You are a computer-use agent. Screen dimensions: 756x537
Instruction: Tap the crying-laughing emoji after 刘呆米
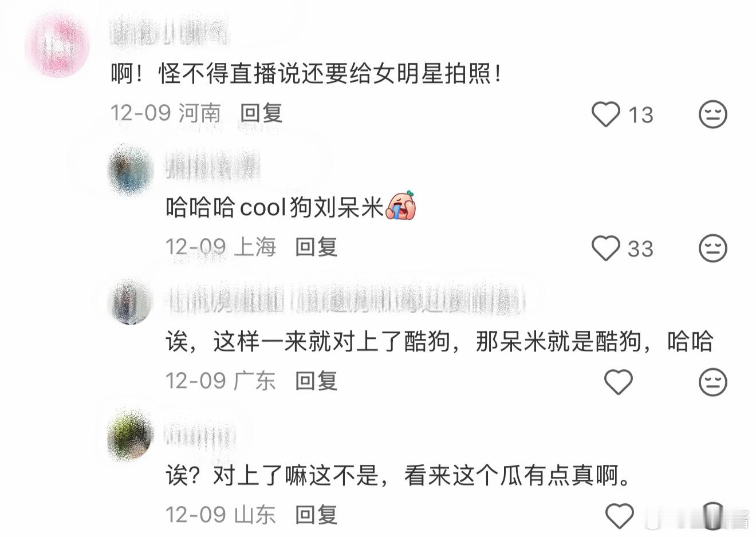401,206
